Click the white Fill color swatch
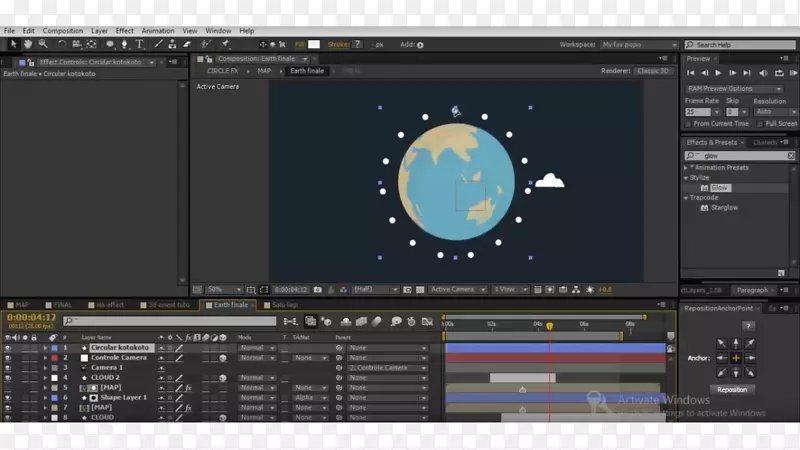800x450 pixels. 314,45
